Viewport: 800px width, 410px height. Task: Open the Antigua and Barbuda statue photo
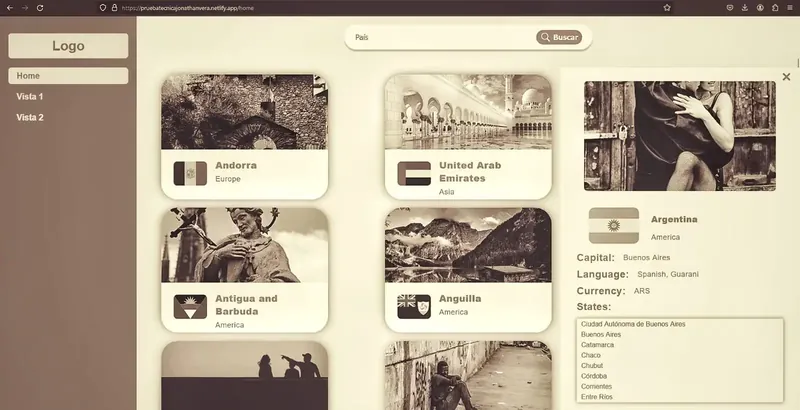[x=244, y=245]
